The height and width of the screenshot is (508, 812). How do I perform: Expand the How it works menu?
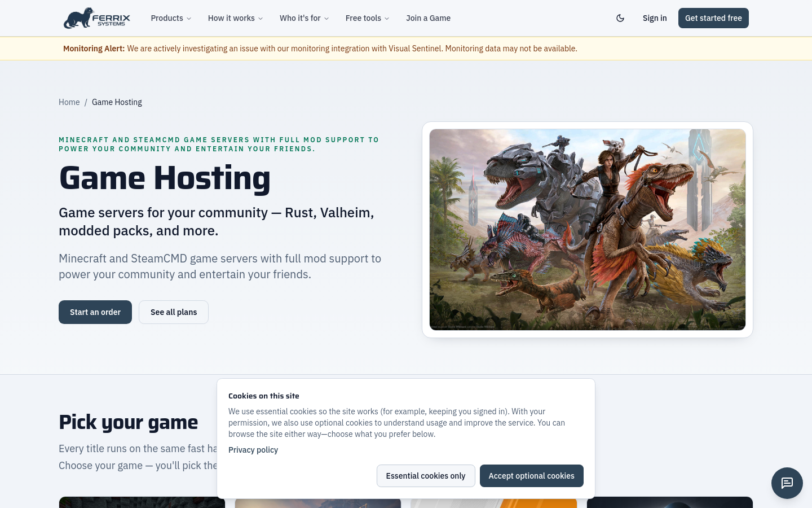235,18
